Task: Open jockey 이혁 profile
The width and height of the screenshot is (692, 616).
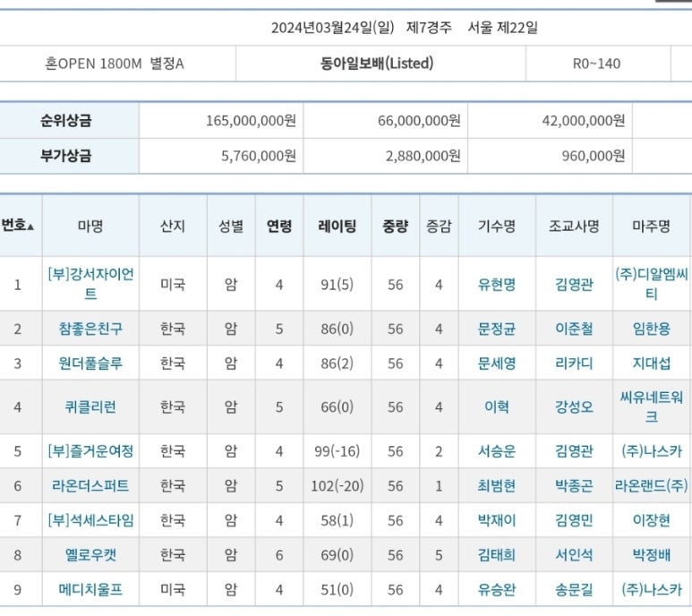Action: (497, 406)
